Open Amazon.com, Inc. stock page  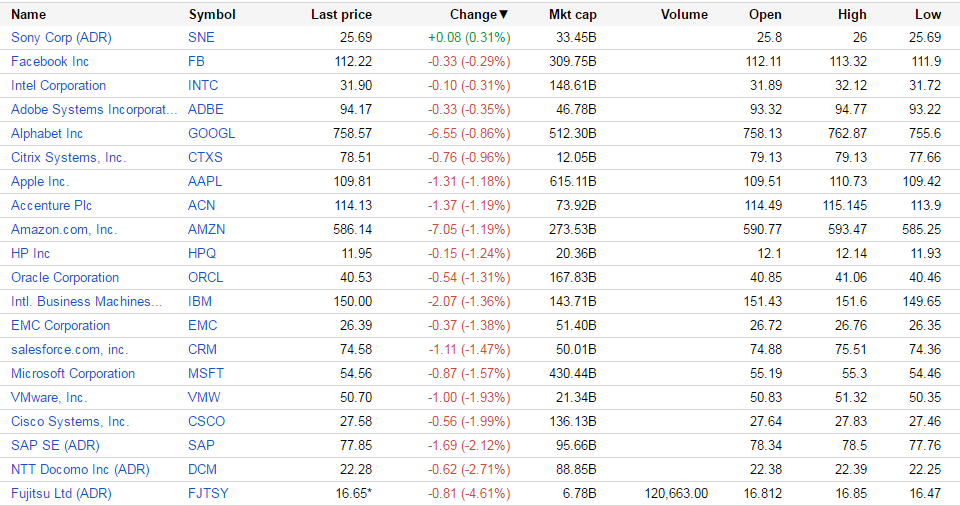64,230
